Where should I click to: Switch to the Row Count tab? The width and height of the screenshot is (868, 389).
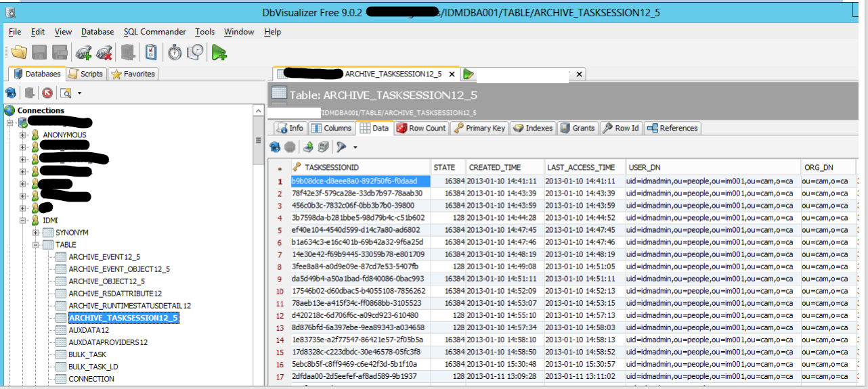click(x=420, y=128)
